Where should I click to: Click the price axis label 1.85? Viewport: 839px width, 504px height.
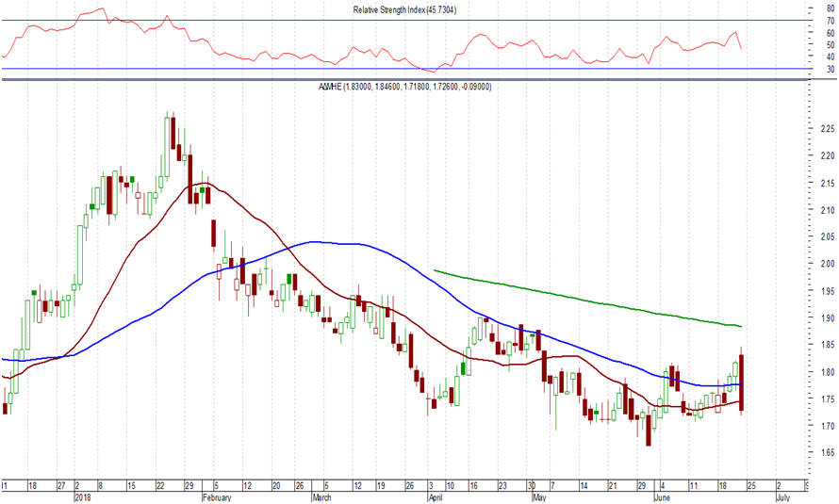tap(828, 346)
